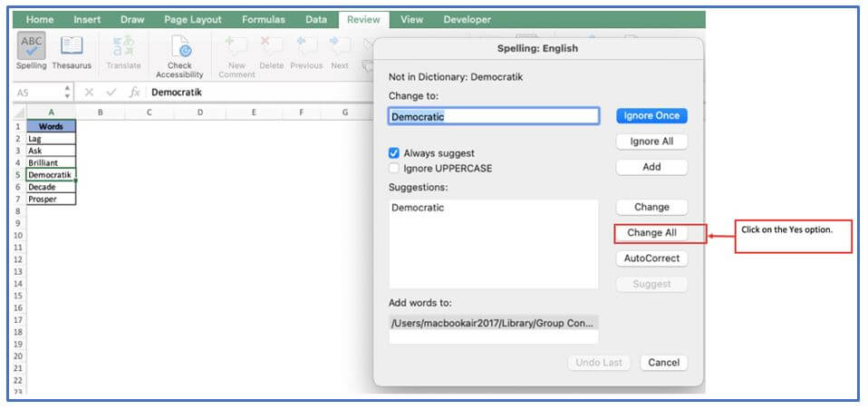Viewport: 868px width, 410px height.
Task: Add a New Comment
Action: pyautogui.click(x=236, y=56)
